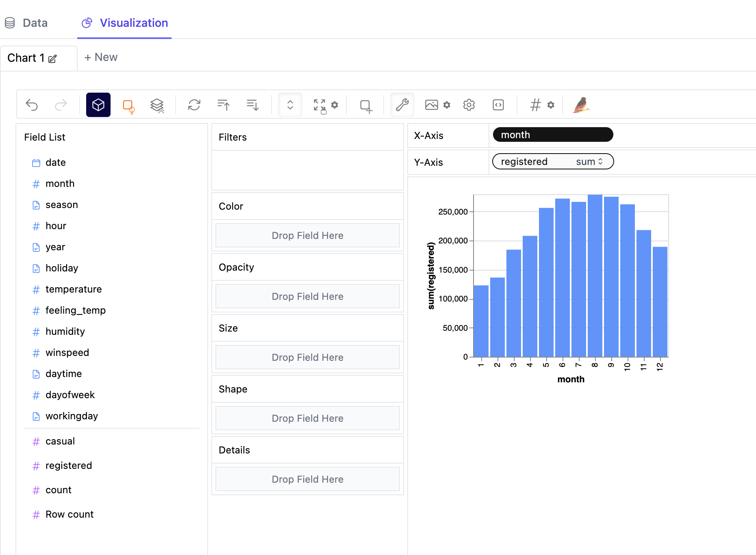Select the temperature field in Field List
Image resolution: width=756 pixels, height=555 pixels.
(74, 289)
